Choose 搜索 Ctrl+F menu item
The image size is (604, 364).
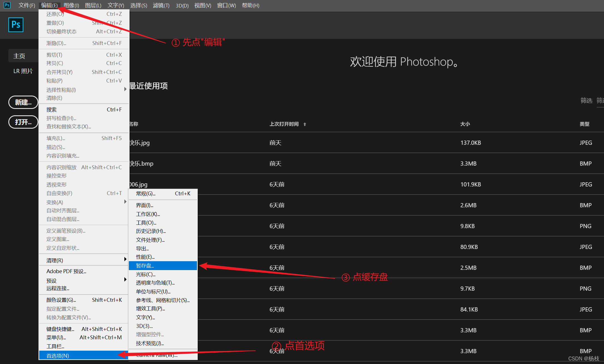[84, 109]
